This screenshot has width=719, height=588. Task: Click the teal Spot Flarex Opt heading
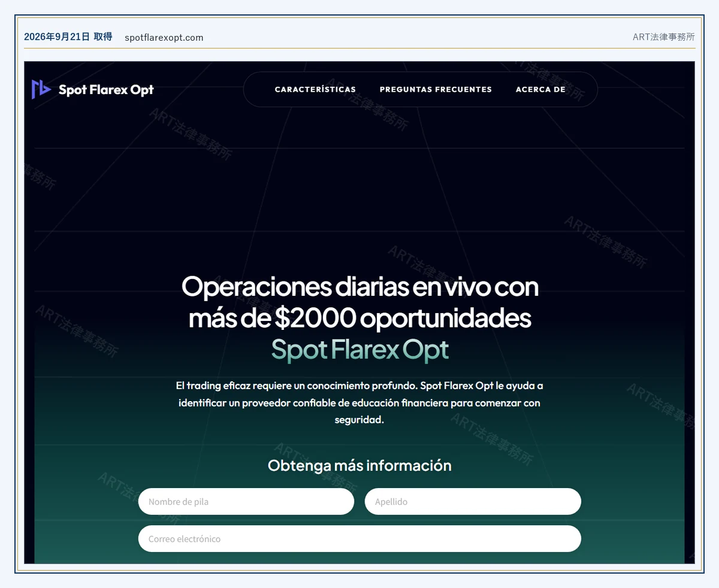tap(360, 349)
